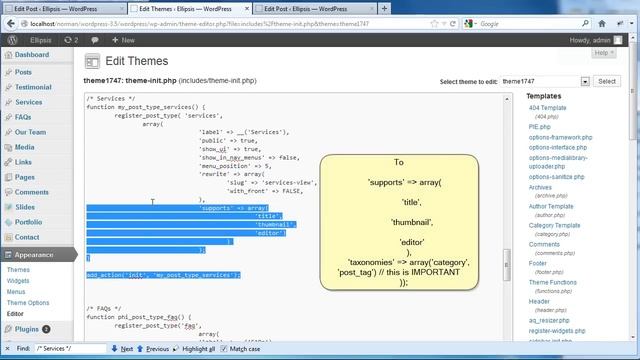Click the Google search engine icon dropdown
Viewport: 640px width, 360px height.
[x=470, y=24]
